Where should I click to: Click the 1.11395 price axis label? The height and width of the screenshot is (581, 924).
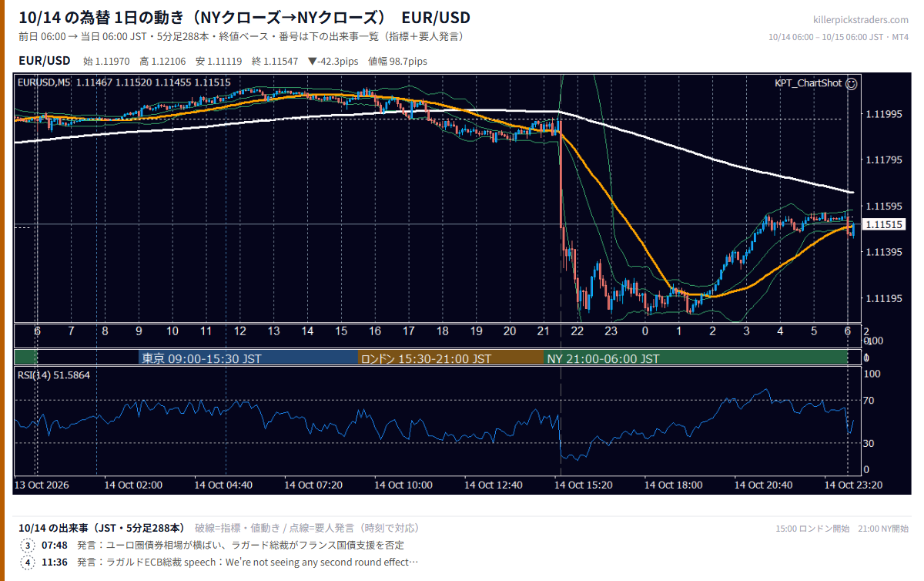884,253
